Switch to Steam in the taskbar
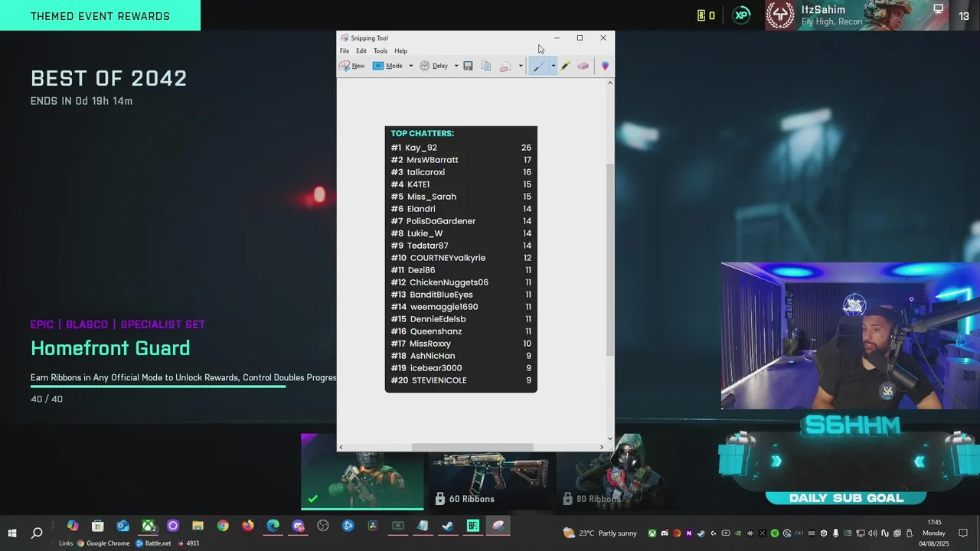The width and height of the screenshot is (980, 551). point(448,526)
